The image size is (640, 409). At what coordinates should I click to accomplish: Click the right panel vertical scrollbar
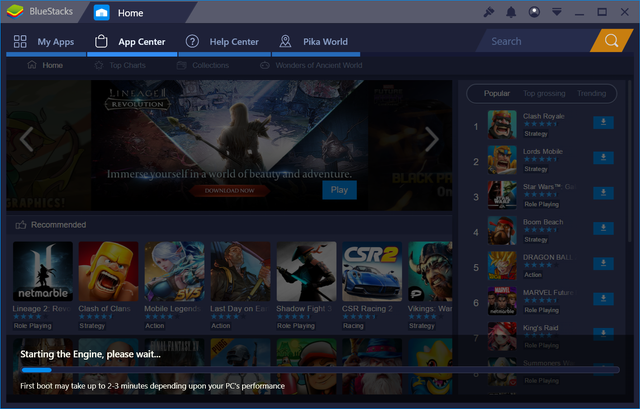click(x=629, y=163)
